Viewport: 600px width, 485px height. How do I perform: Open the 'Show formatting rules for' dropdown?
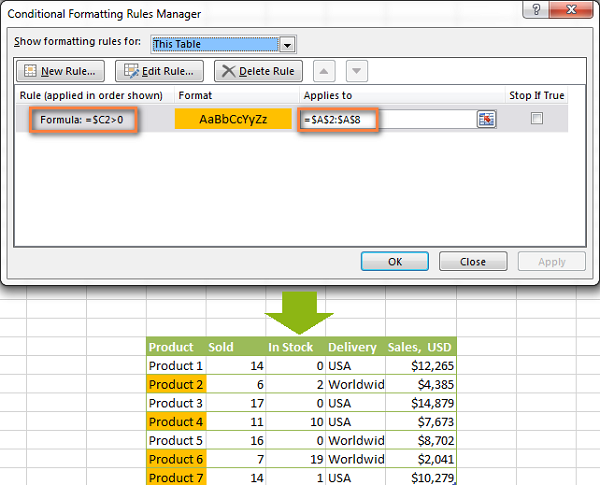tap(287, 45)
